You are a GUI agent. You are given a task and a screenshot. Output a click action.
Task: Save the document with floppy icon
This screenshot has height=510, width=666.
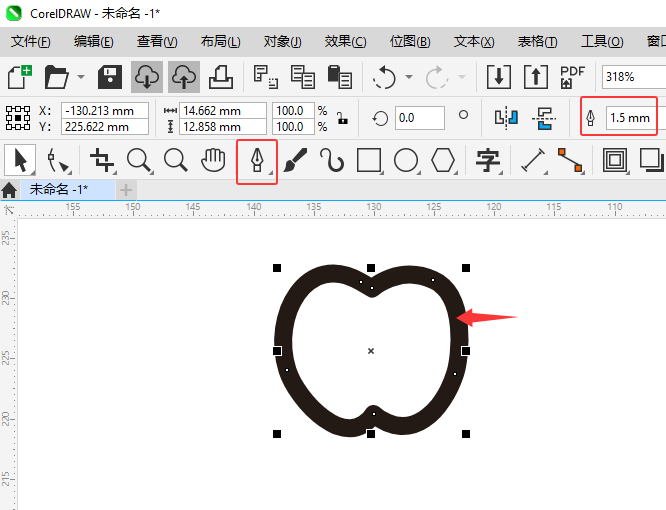pyautogui.click(x=110, y=77)
